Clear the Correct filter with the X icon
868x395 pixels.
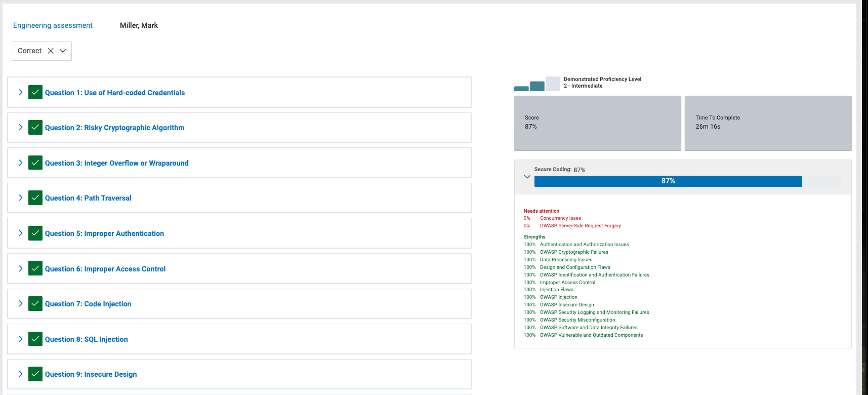point(51,51)
